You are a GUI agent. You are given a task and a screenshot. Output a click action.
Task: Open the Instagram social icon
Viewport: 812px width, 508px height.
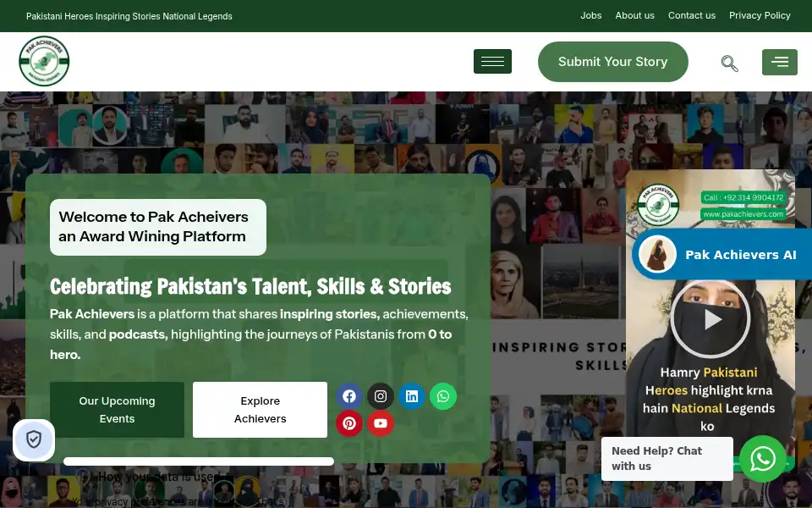coord(381,396)
